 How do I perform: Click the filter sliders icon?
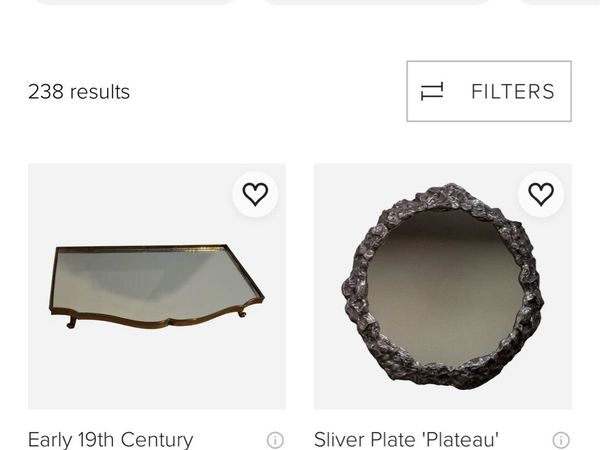(x=432, y=92)
